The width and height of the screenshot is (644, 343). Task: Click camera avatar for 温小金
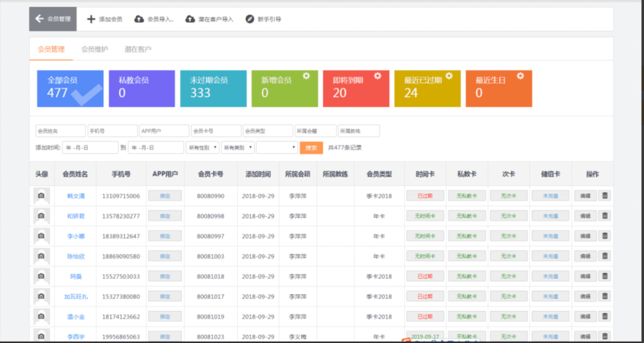[41, 317]
